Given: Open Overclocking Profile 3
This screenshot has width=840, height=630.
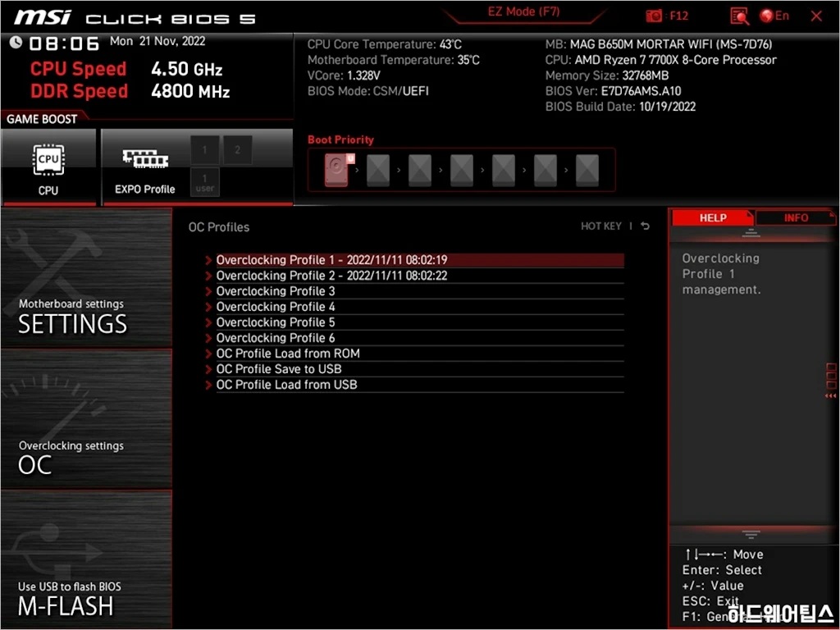Looking at the screenshot, I should tap(419, 291).
